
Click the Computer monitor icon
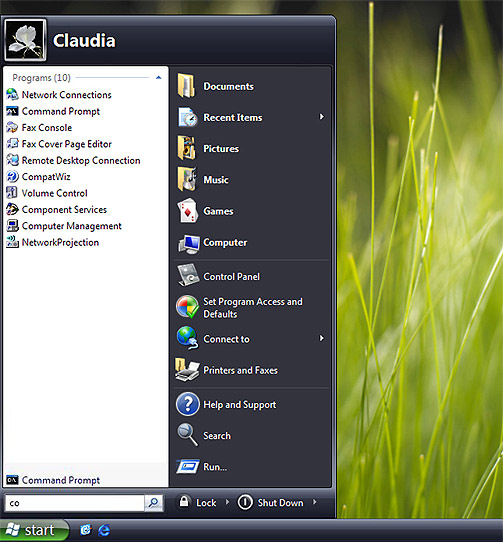188,243
